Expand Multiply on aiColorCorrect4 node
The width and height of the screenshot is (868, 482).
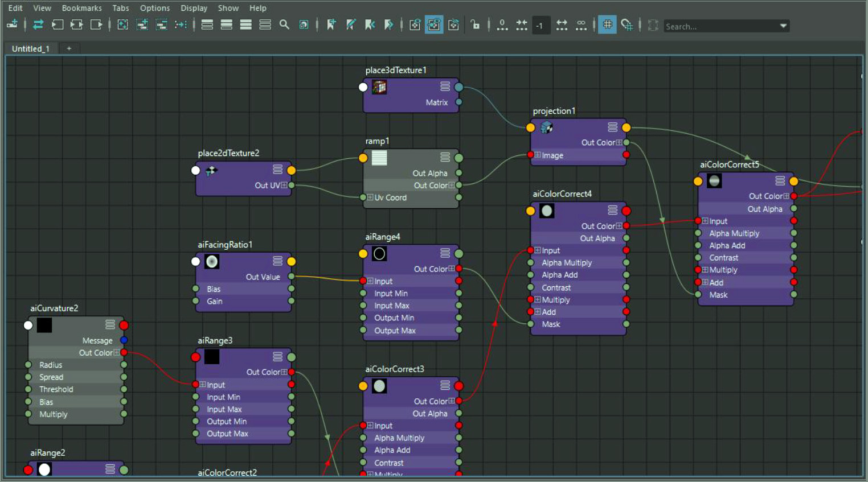point(537,299)
